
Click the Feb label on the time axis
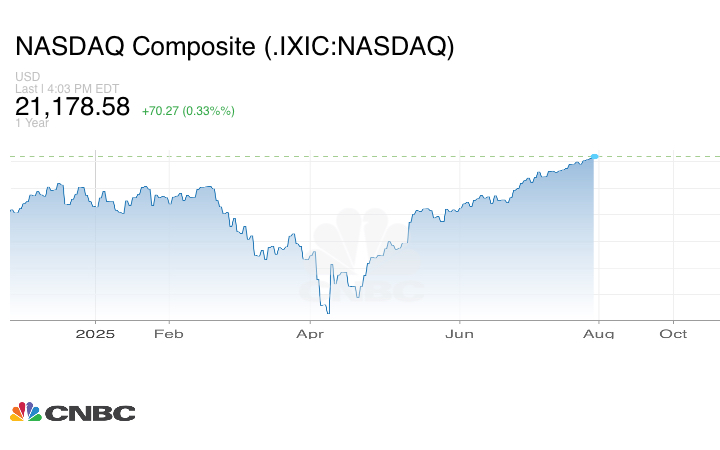[x=169, y=334]
